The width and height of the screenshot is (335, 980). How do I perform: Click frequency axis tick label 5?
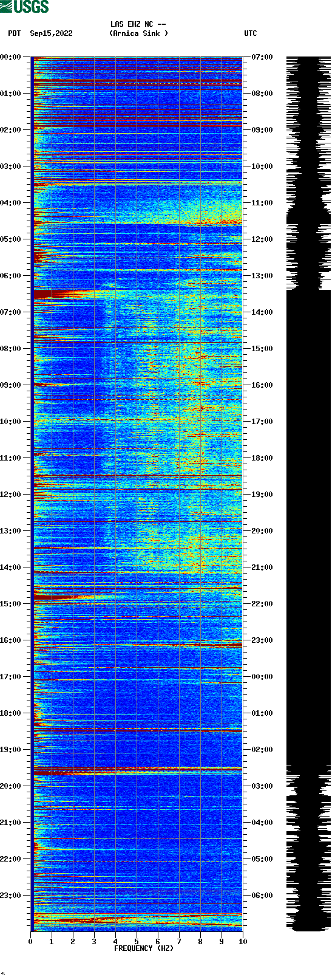tap(137, 942)
